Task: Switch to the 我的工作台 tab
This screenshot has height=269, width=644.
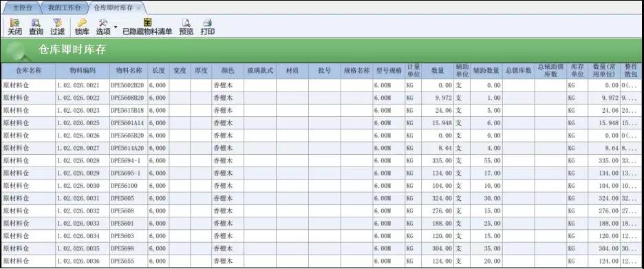Action: click(65, 8)
